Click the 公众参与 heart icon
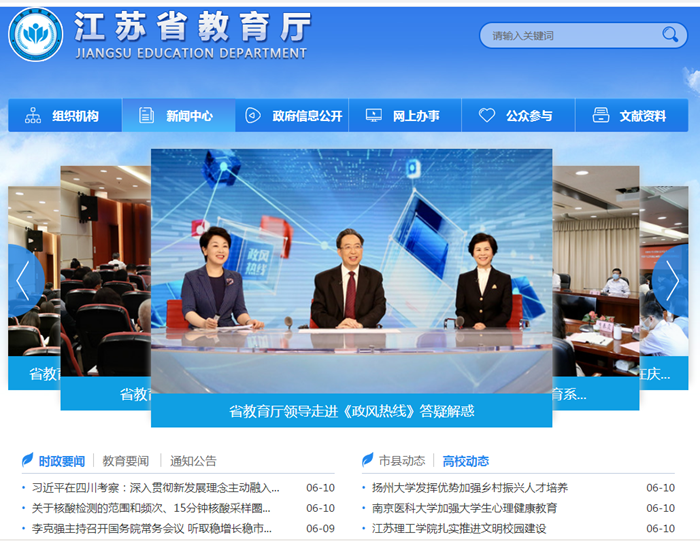Screen dimensions: 700x541 tap(487, 116)
